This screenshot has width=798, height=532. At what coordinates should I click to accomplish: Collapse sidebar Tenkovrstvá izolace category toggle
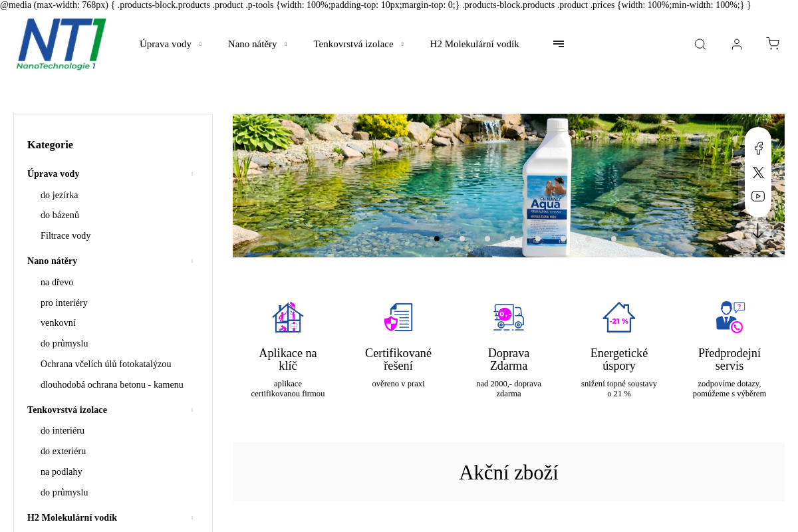pos(192,410)
